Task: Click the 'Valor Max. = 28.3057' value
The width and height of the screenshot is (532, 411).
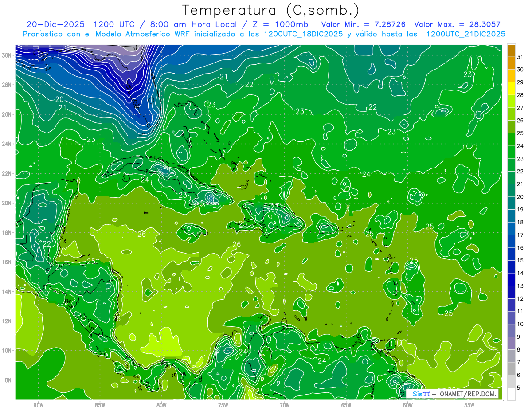Action: (x=457, y=24)
